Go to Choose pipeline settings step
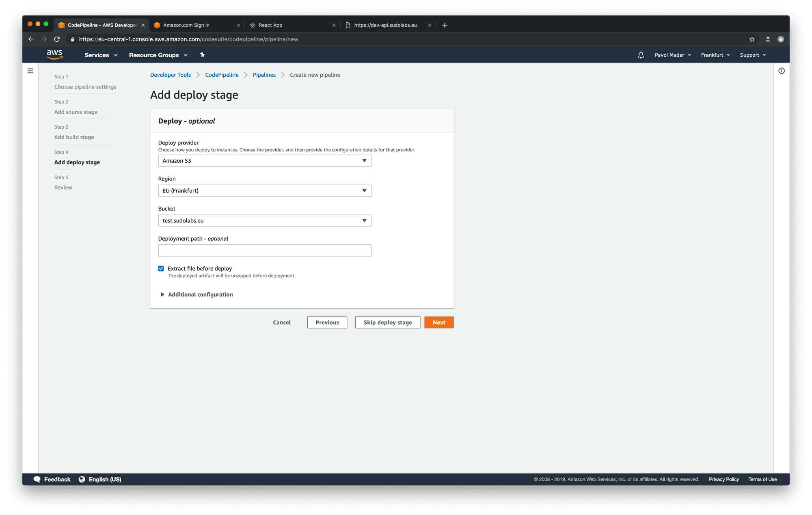812x515 pixels. (x=85, y=87)
